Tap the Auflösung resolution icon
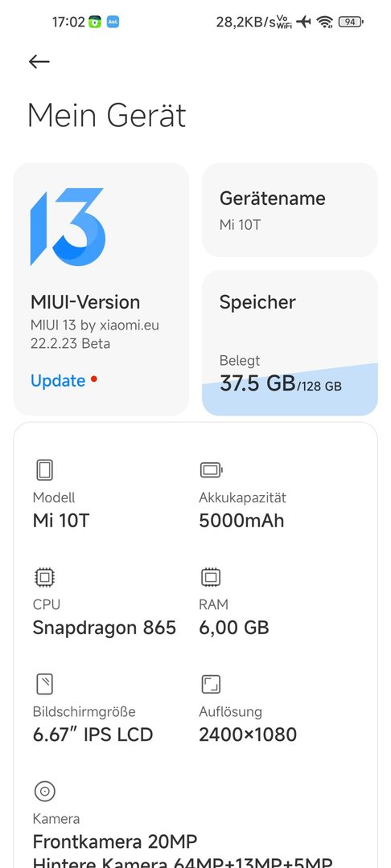The height and width of the screenshot is (868, 391). point(211,684)
